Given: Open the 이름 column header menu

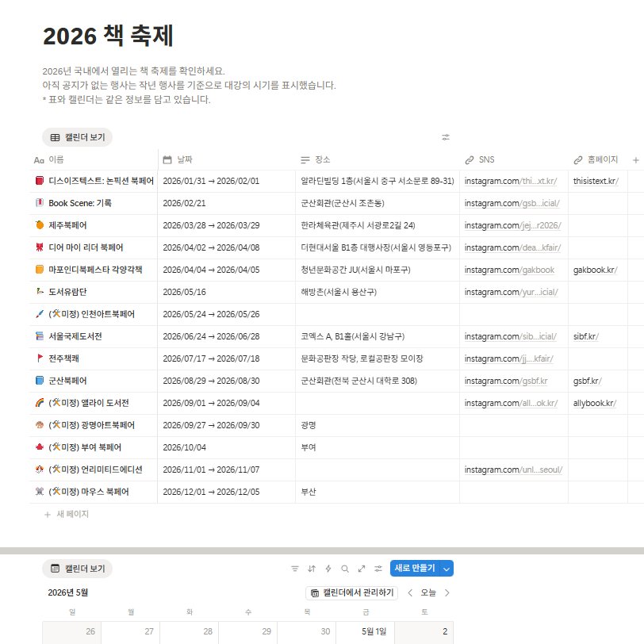Looking at the screenshot, I should [x=94, y=159].
